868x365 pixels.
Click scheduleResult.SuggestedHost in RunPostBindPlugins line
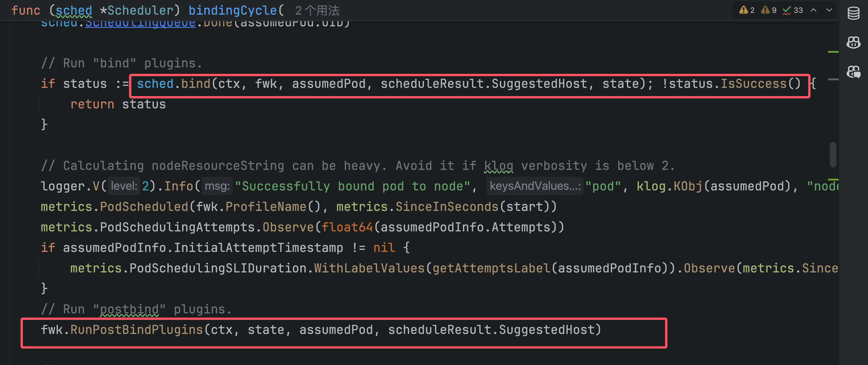[x=491, y=330]
